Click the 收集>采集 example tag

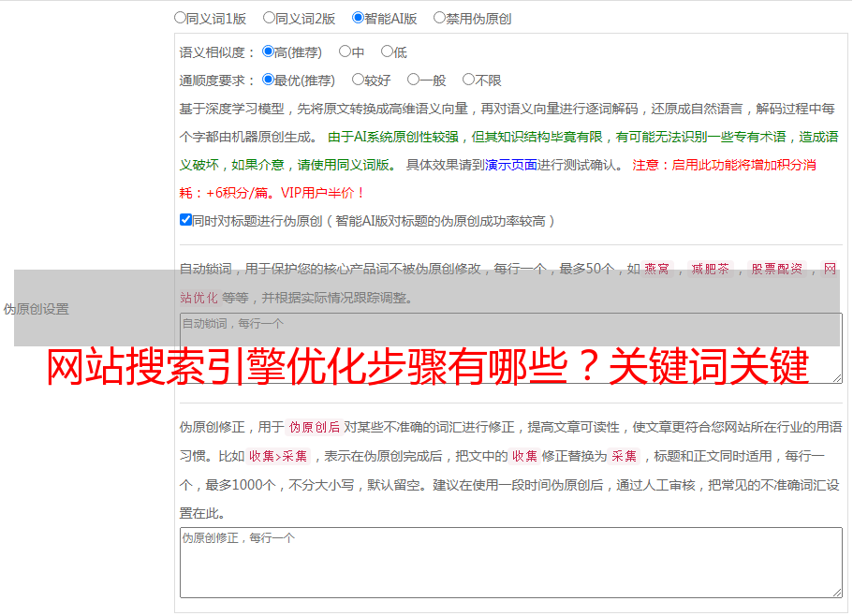coord(278,456)
